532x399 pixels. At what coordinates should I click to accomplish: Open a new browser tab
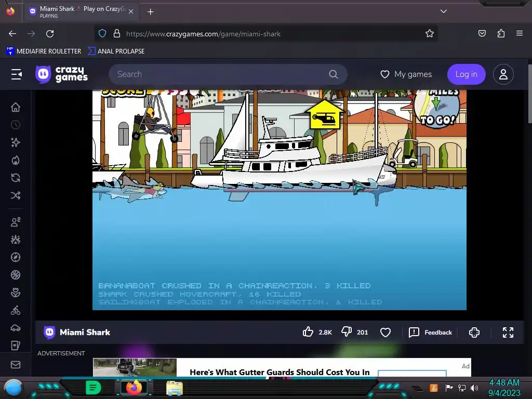coord(150,12)
